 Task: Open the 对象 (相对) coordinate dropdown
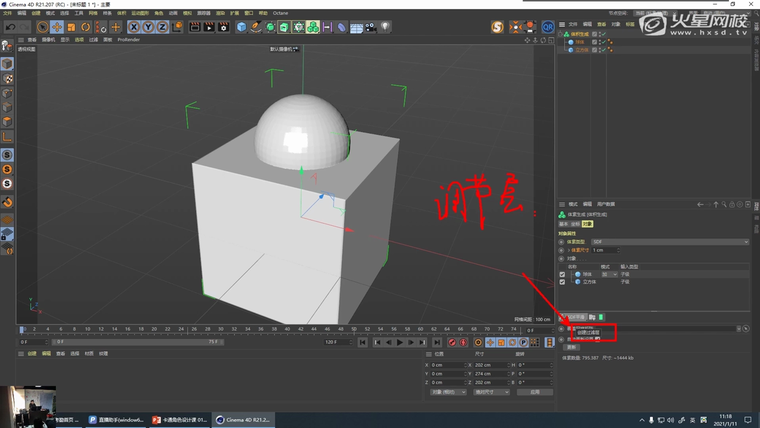(x=447, y=392)
